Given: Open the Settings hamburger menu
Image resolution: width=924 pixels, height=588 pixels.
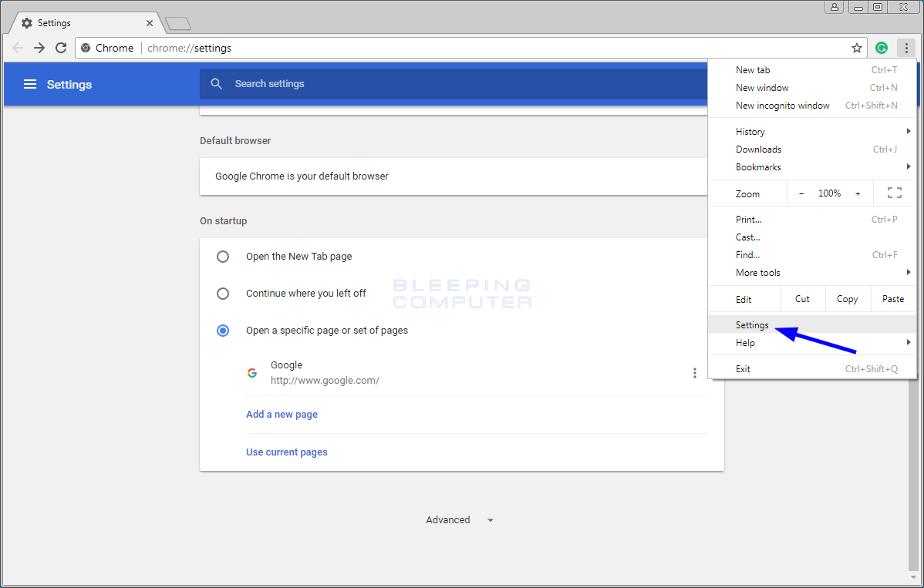Looking at the screenshot, I should (29, 85).
